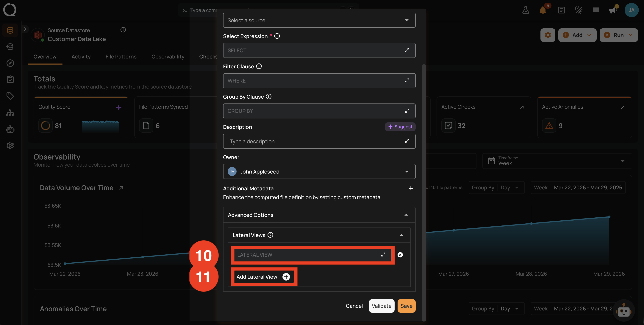644x325 pixels.
Task: Show info for Lateral Views
Action: coord(270,235)
